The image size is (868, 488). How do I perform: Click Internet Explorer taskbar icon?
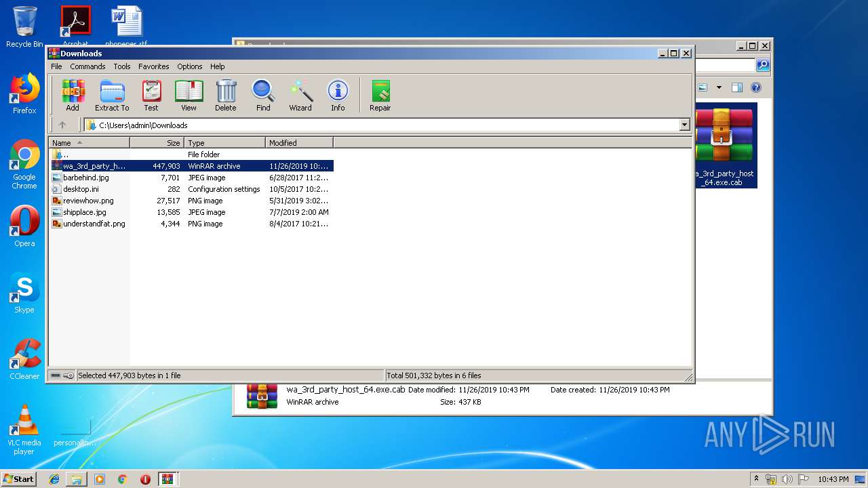tap(54, 479)
